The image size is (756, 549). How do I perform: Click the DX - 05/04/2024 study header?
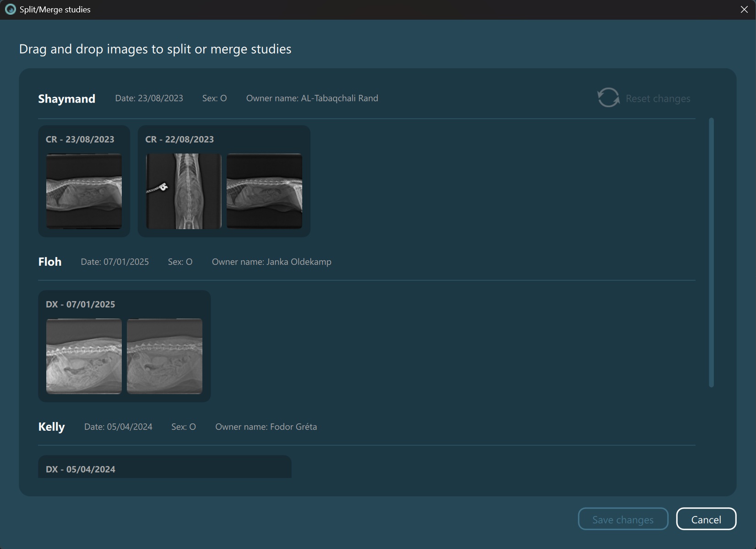pyautogui.click(x=81, y=469)
